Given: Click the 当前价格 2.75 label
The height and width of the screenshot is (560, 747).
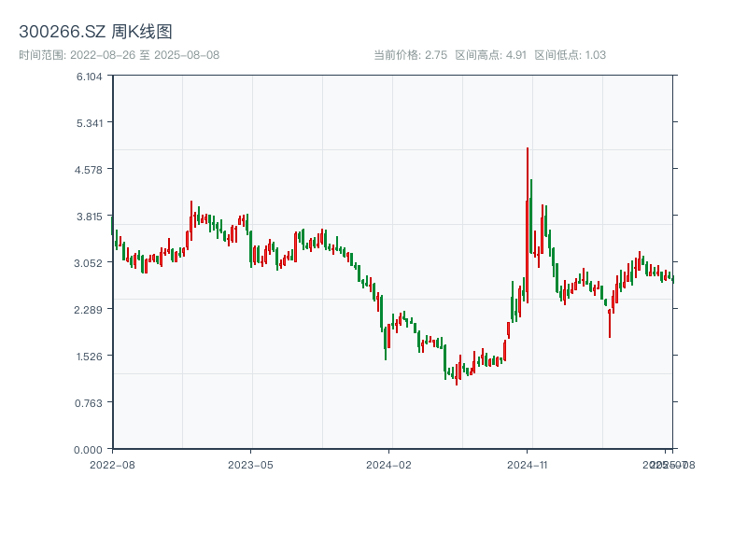Looking at the screenshot, I should pyautogui.click(x=410, y=55).
